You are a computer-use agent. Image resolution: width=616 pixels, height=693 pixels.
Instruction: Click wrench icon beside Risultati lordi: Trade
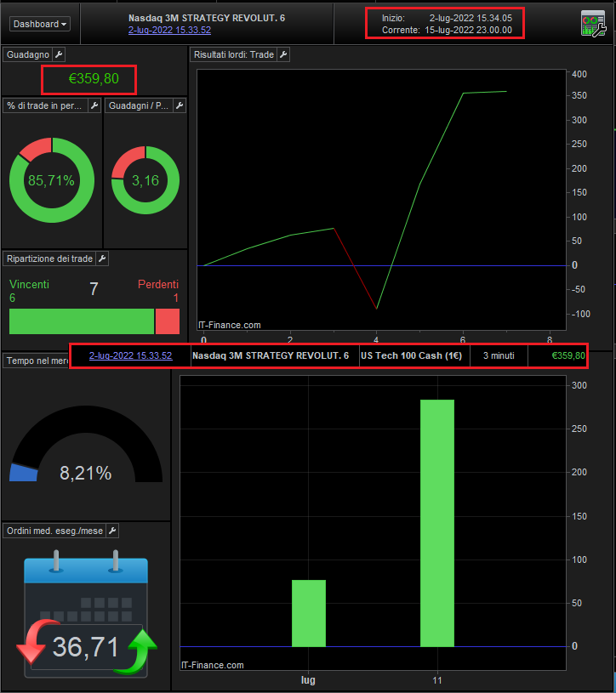pos(283,54)
